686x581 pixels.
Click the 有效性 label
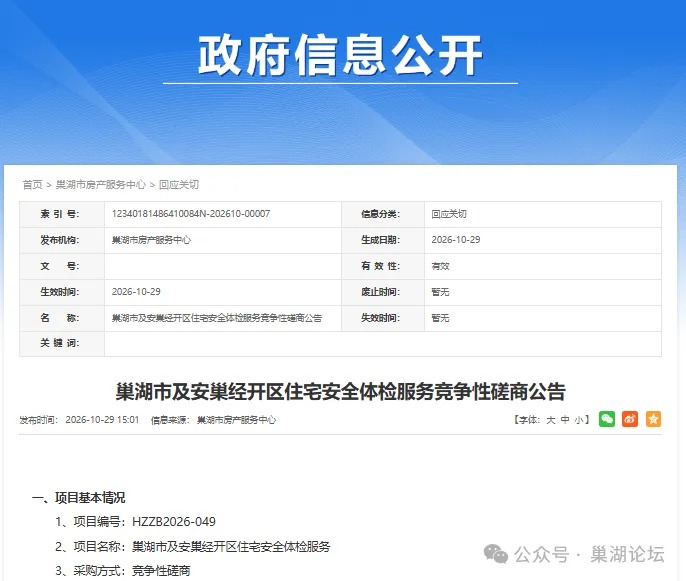[x=380, y=266]
